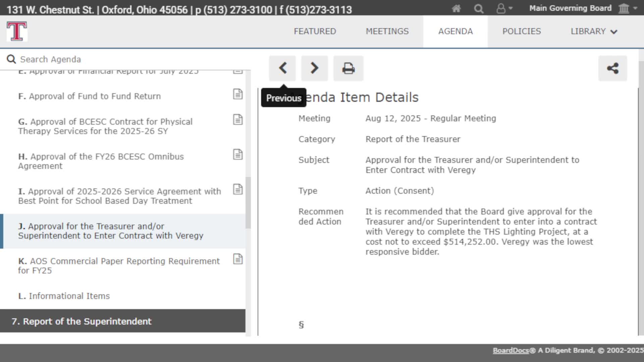
Task: Open attachment icon for item H
Action: pos(238,155)
